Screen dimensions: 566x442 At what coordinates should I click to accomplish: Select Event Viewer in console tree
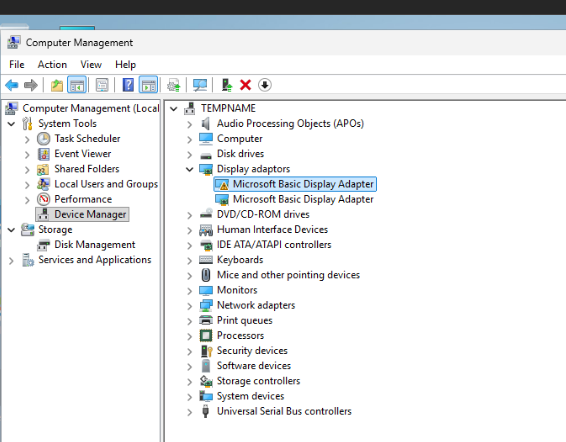[83, 154]
